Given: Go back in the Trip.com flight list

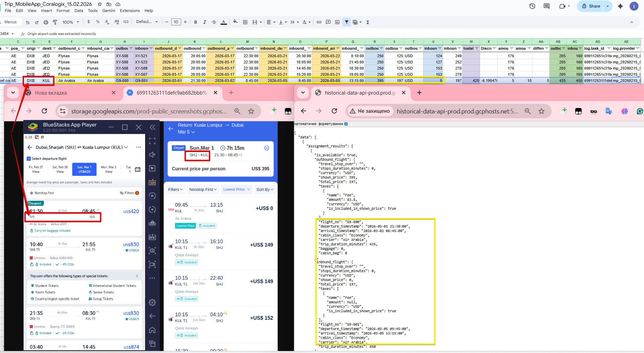Looking at the screenshot, I should 30,147.
